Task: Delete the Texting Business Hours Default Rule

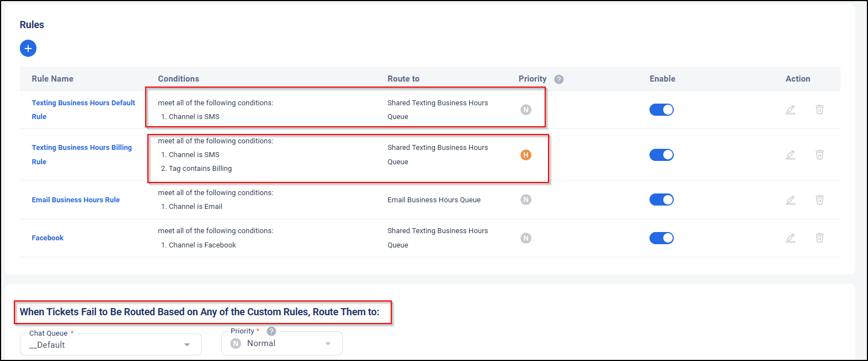Action: pyautogui.click(x=819, y=110)
